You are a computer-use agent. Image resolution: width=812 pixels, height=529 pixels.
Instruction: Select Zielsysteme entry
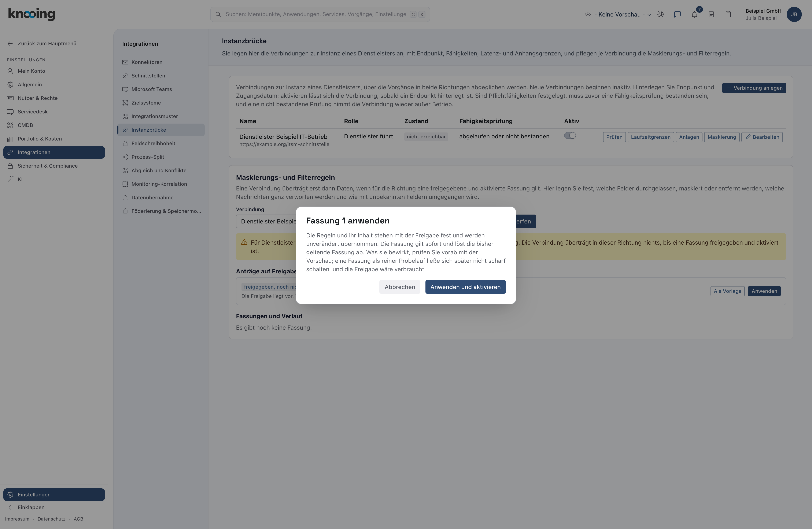(161, 103)
